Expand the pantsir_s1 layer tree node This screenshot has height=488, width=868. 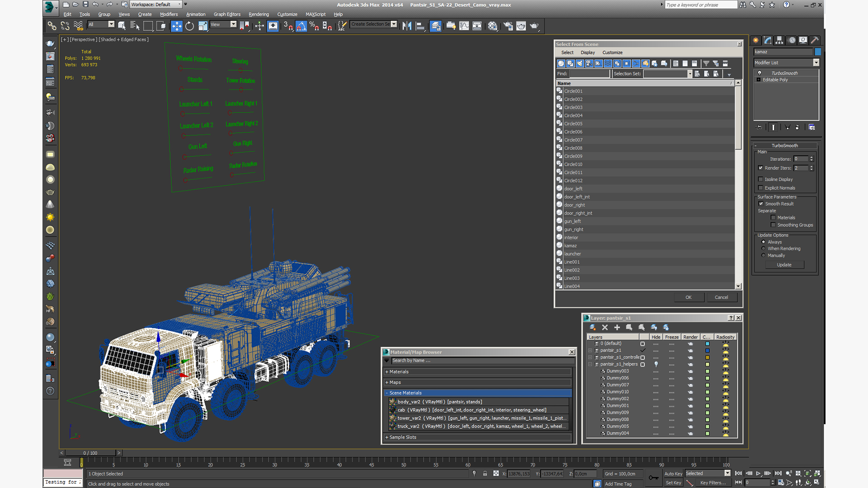click(590, 351)
